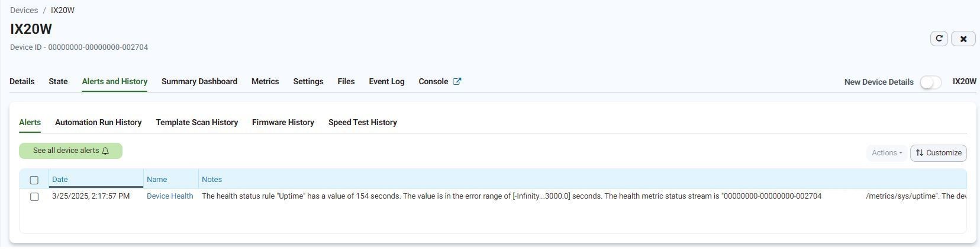Screen dimensions: 980x249
Task: Sort by Name column header
Action: point(157,179)
